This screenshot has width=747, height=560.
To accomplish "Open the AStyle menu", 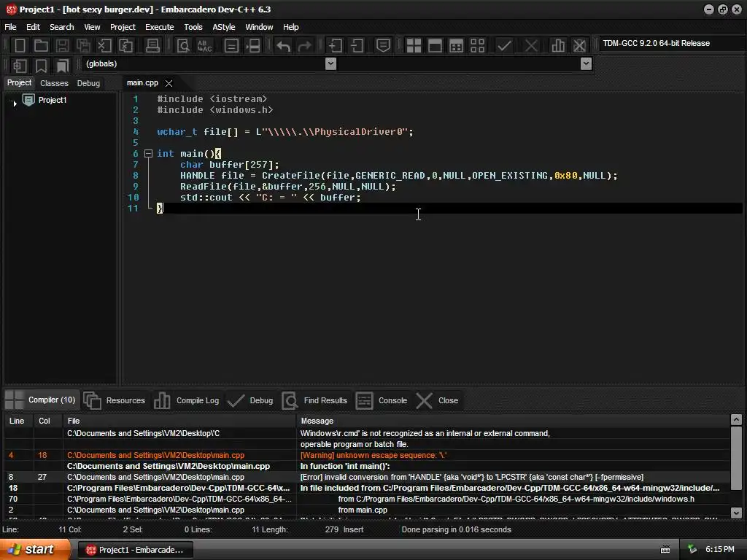I will 224,27.
